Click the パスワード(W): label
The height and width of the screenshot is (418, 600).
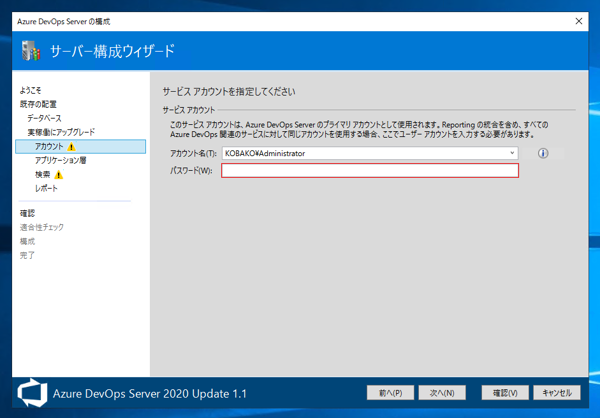point(191,171)
